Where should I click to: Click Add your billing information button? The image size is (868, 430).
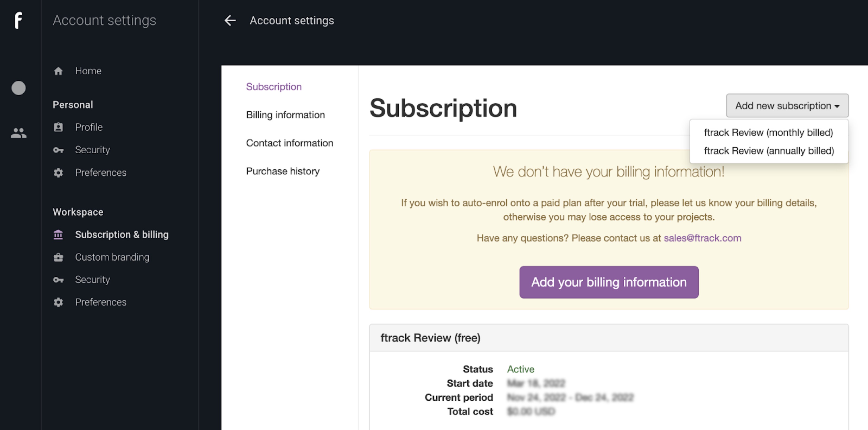[x=608, y=282]
